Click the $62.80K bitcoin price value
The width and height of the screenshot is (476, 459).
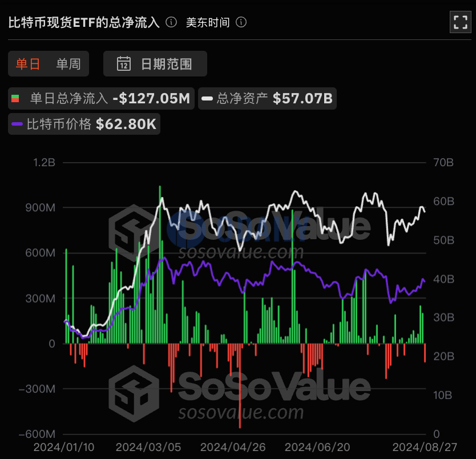(x=126, y=124)
